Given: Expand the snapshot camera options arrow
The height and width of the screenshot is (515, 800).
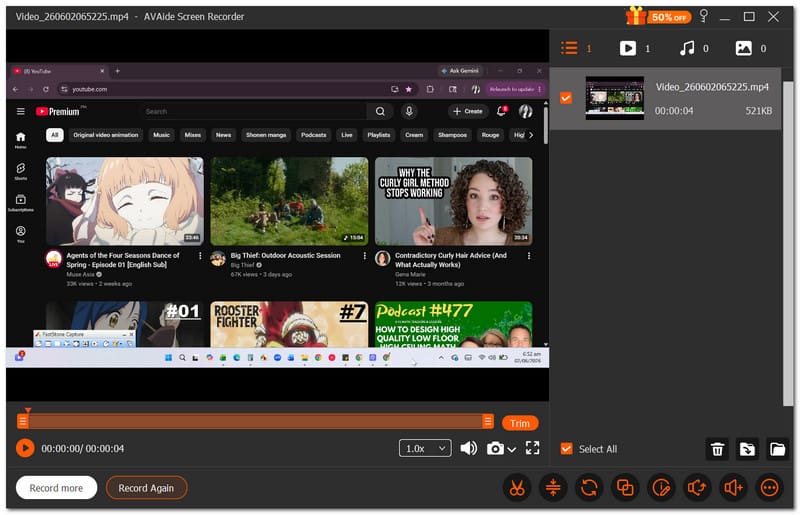Looking at the screenshot, I should point(512,449).
